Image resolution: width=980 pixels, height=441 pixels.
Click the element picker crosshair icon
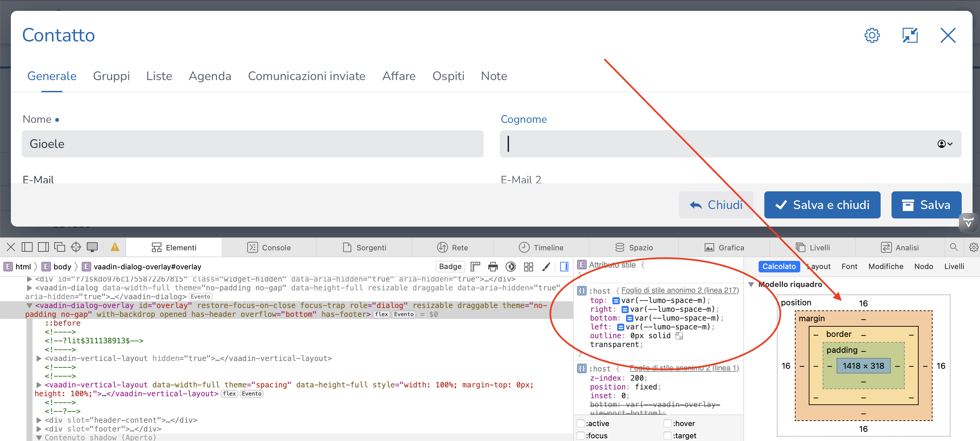point(76,247)
